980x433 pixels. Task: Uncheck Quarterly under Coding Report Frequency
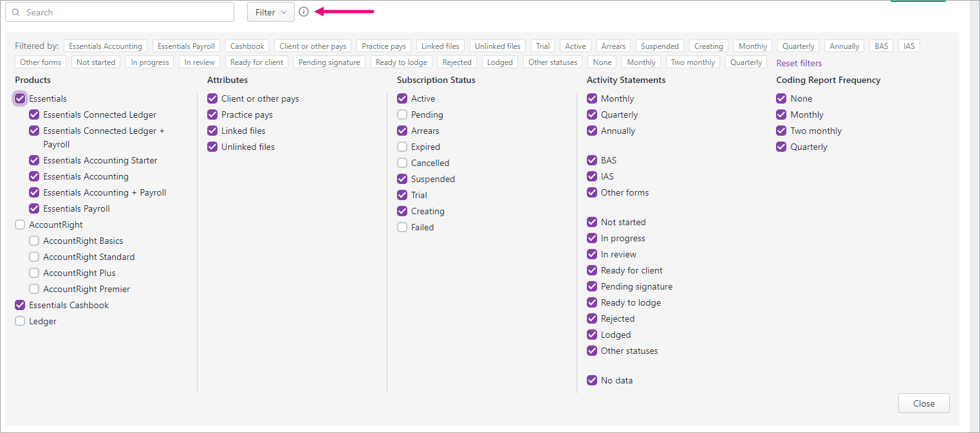coord(781,147)
